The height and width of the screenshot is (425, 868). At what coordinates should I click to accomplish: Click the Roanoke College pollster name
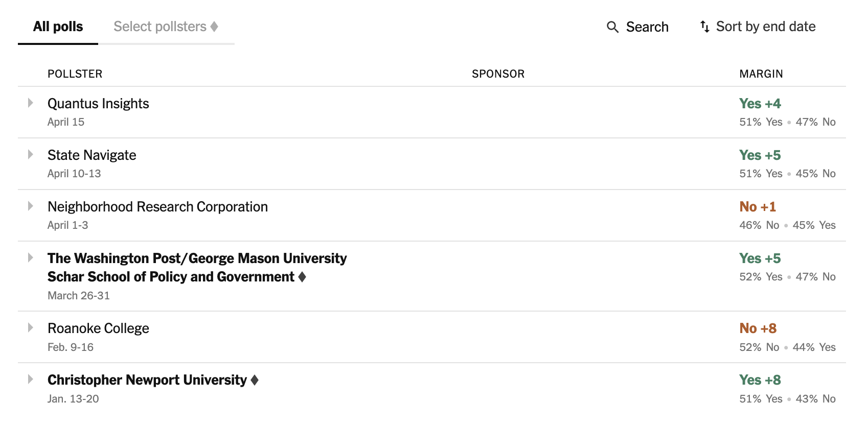[98, 328]
